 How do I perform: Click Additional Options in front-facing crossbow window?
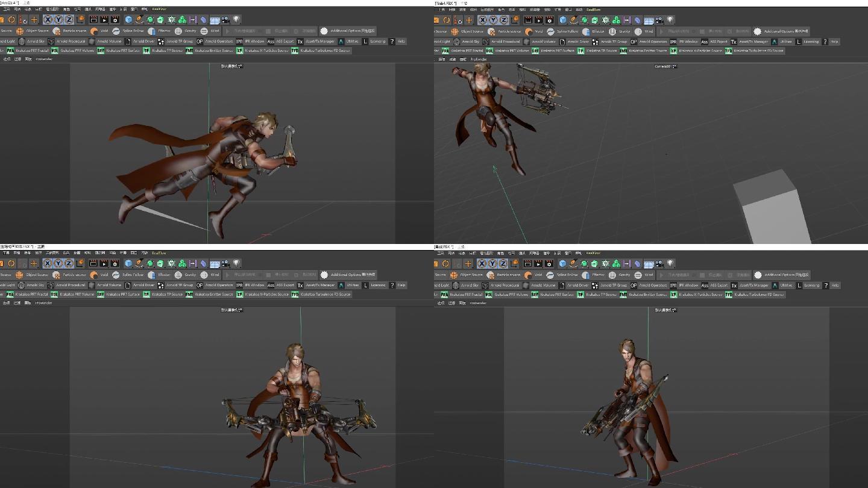(x=348, y=274)
